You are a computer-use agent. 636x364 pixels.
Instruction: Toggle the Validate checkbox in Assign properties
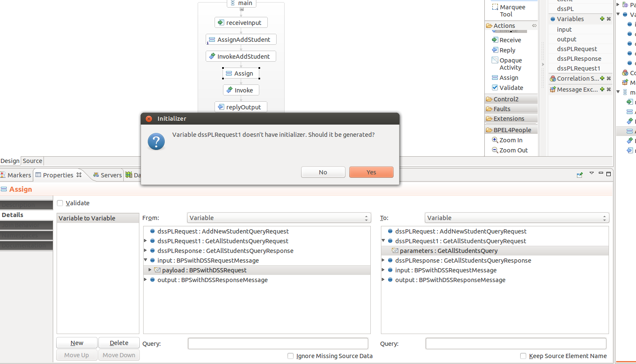click(x=60, y=203)
